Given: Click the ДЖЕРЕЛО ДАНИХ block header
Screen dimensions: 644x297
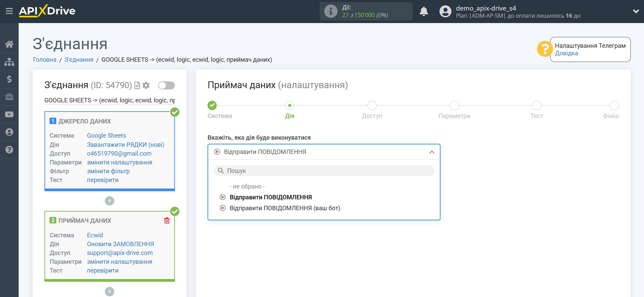Looking at the screenshot, I should (x=85, y=121).
